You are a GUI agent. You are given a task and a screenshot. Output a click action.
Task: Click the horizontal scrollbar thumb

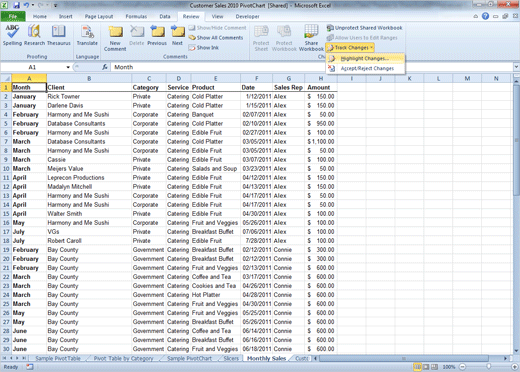click(x=403, y=358)
